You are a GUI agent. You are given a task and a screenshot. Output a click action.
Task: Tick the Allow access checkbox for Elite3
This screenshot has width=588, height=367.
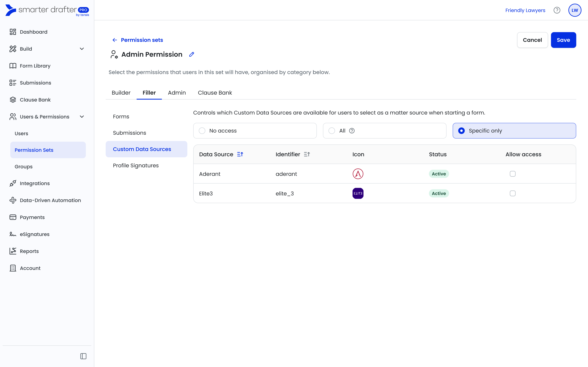point(512,193)
